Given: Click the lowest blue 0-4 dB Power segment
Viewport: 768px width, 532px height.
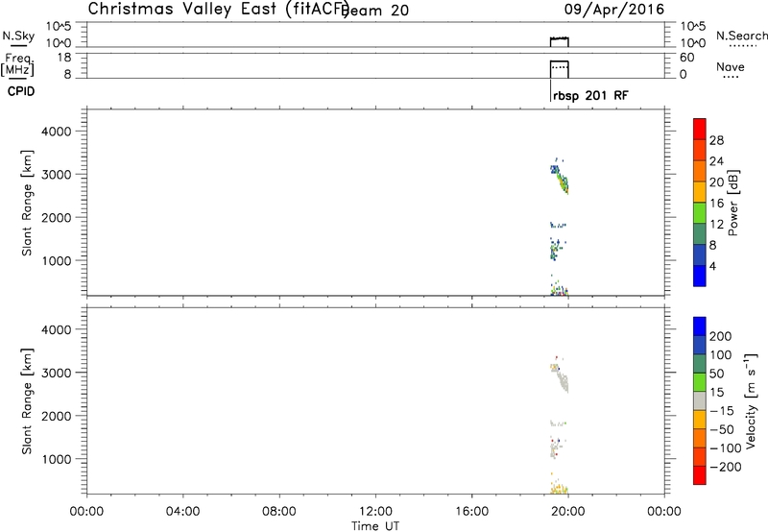Looking at the screenshot, I should click(700, 276).
